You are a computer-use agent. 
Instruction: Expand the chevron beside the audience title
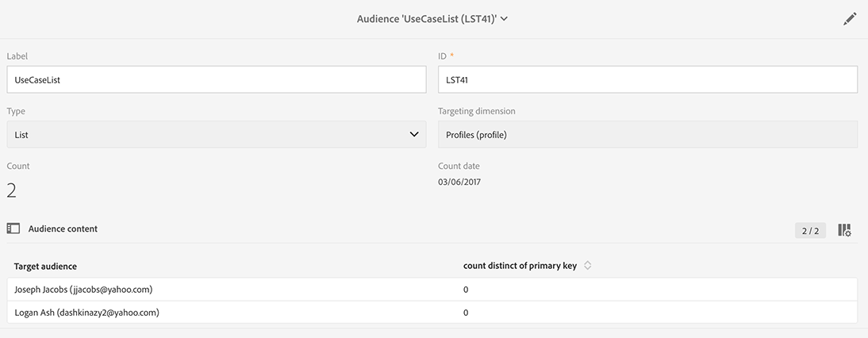coord(505,19)
